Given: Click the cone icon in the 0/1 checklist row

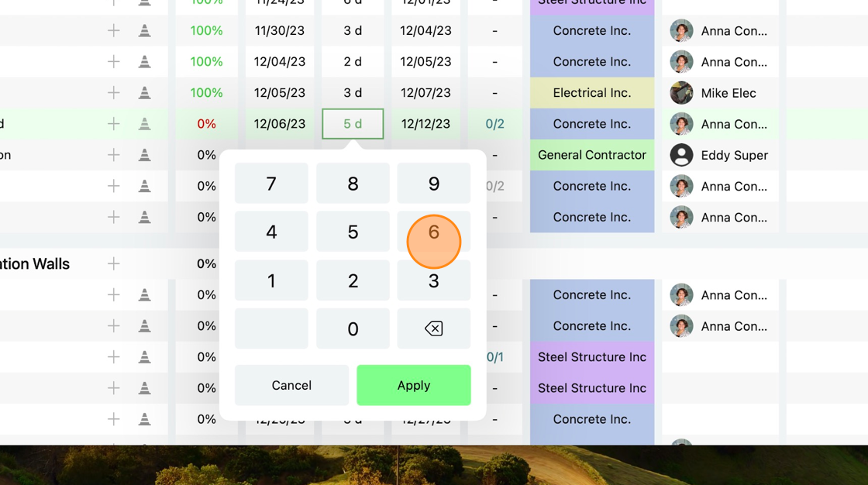Looking at the screenshot, I should coord(144,357).
